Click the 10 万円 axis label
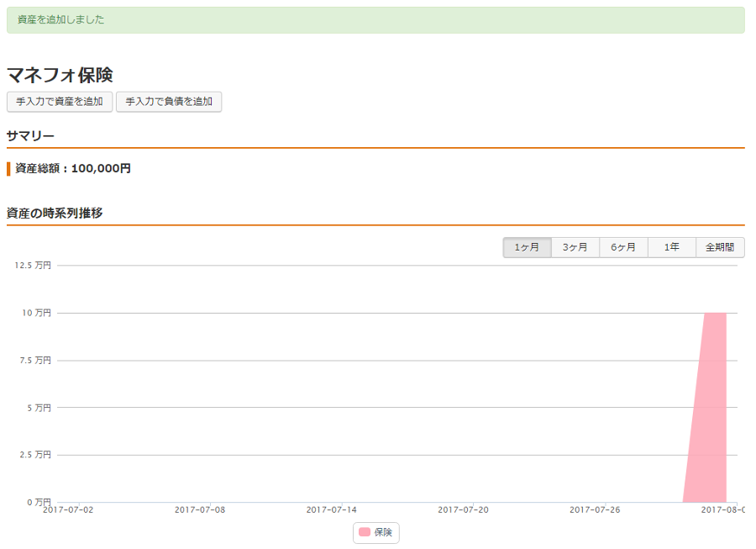 tap(36, 313)
